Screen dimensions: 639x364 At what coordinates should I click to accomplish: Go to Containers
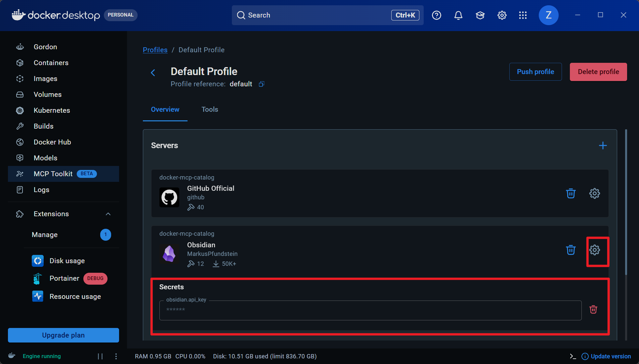(x=64, y=63)
